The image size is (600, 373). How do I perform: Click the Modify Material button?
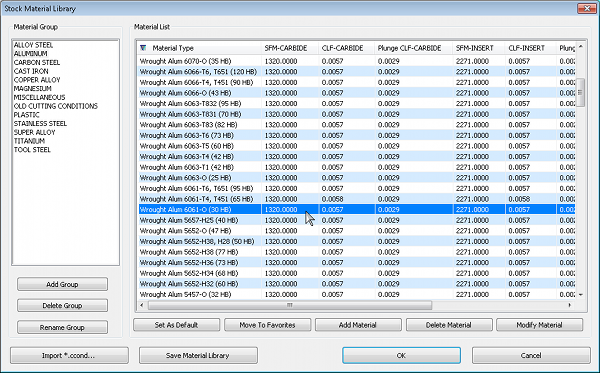pyautogui.click(x=540, y=325)
